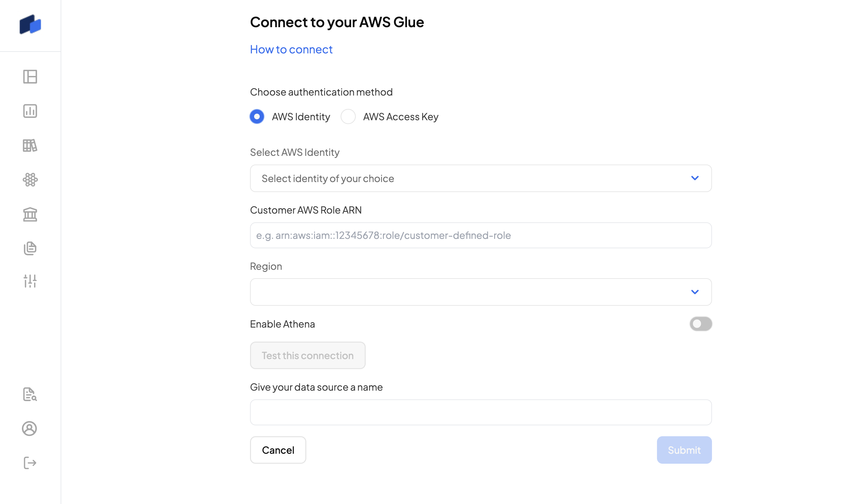Open the bank building governance sidebar icon
The image size is (842, 504).
click(x=30, y=214)
